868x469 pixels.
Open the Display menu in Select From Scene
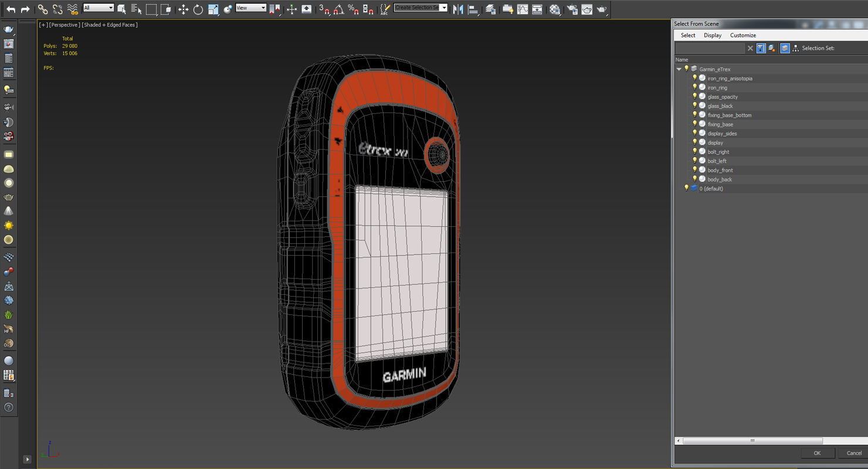[x=713, y=35]
